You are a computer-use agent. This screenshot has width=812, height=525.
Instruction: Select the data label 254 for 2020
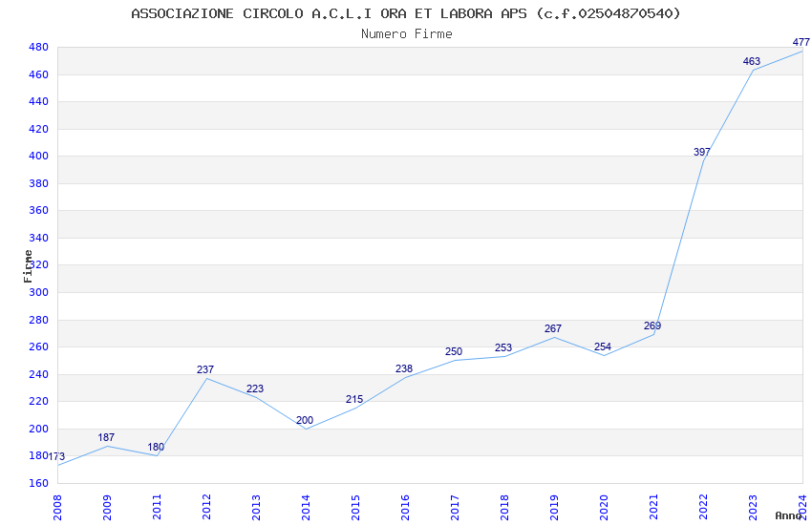(604, 347)
